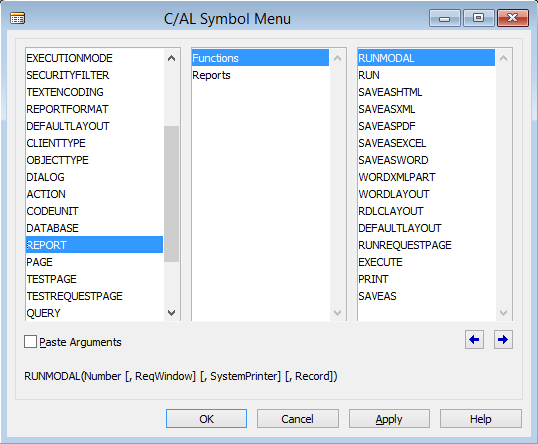This screenshot has width=538, height=444.
Task: Click the OK button
Action: (206, 419)
